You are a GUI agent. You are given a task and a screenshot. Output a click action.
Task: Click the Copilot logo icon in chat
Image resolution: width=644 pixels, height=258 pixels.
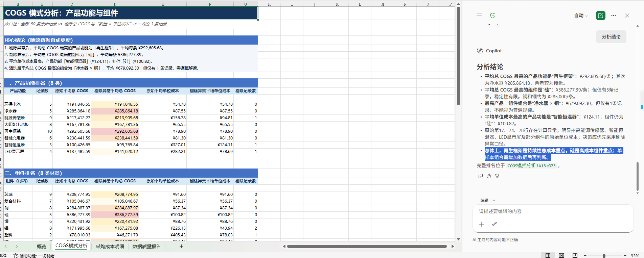[x=480, y=51]
